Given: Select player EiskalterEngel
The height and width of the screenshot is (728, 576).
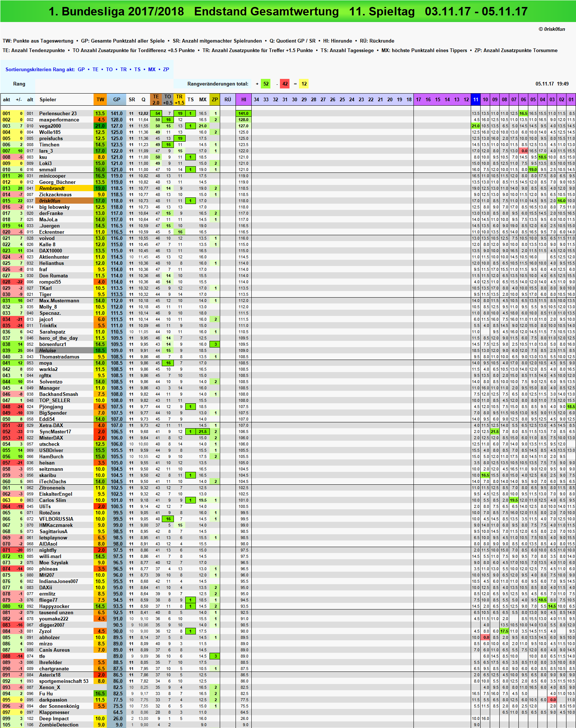Looking at the screenshot, I should tap(55, 494).
